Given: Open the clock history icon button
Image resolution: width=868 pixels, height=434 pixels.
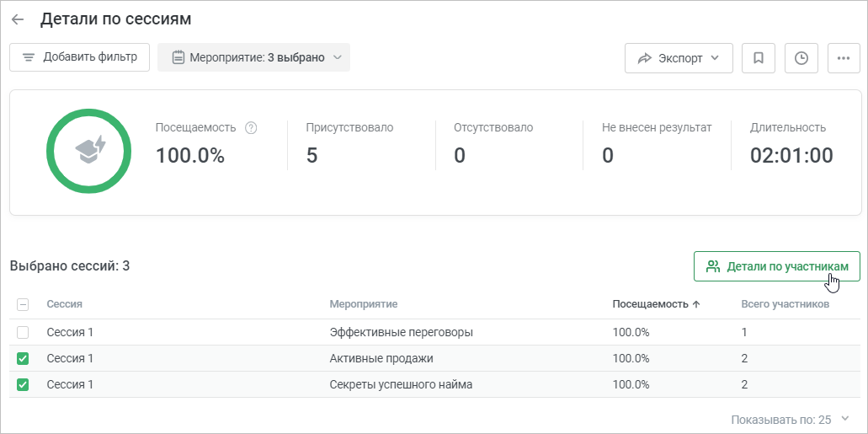Looking at the screenshot, I should (801, 58).
